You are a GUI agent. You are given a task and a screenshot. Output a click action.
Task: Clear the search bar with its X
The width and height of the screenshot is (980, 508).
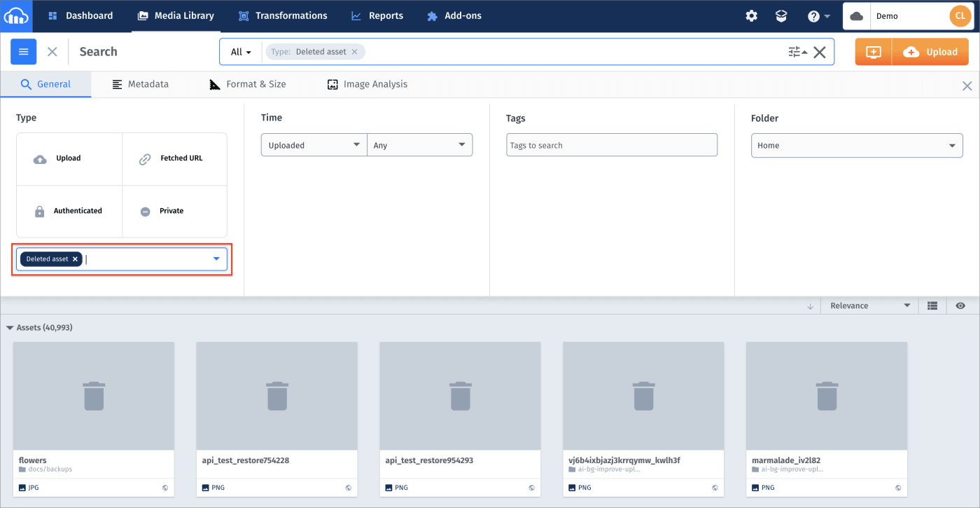[x=820, y=52]
